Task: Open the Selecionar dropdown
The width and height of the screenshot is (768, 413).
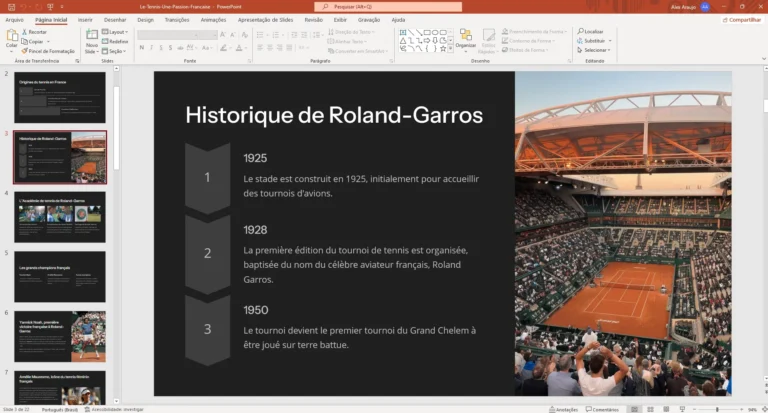Action: (594, 50)
